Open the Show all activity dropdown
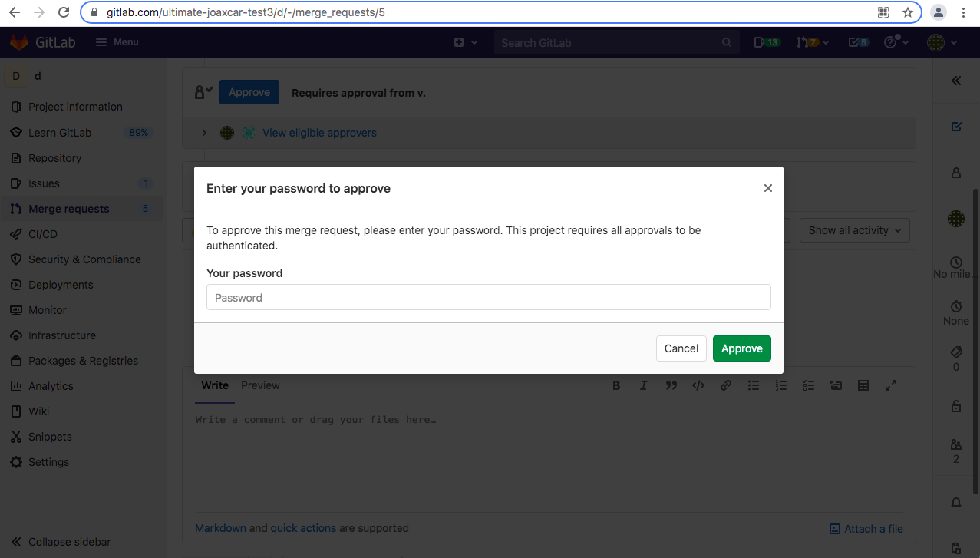The width and height of the screenshot is (980, 558). tap(854, 230)
